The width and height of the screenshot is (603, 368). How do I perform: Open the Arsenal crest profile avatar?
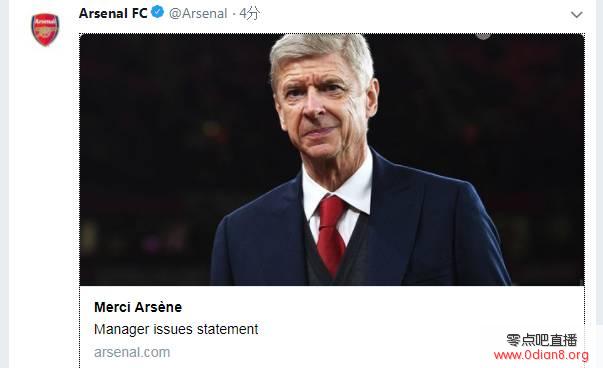coord(45,30)
